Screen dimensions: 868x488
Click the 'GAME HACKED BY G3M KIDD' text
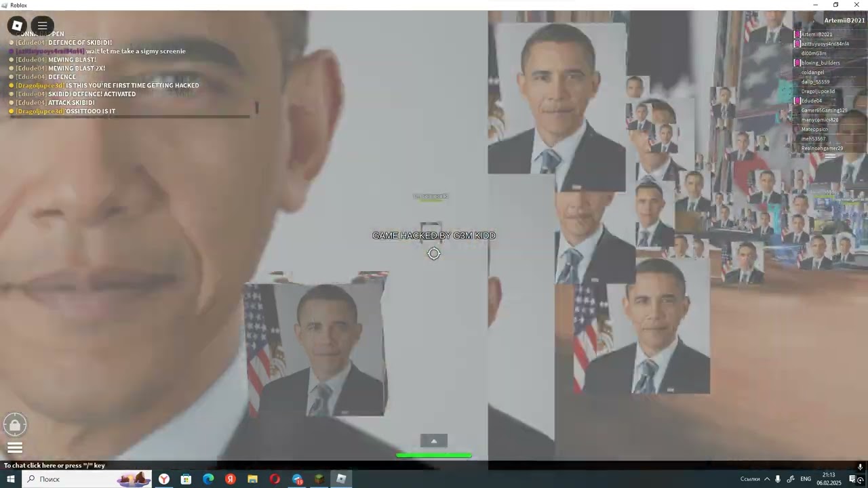[x=434, y=236]
